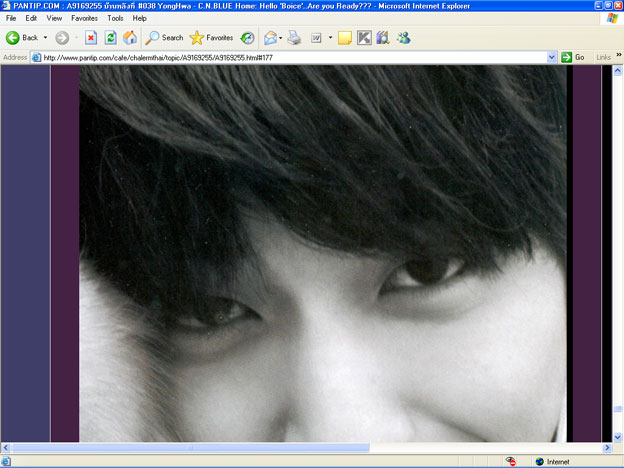
Task: Refresh the page with the green arrows icon
Action: (x=111, y=38)
